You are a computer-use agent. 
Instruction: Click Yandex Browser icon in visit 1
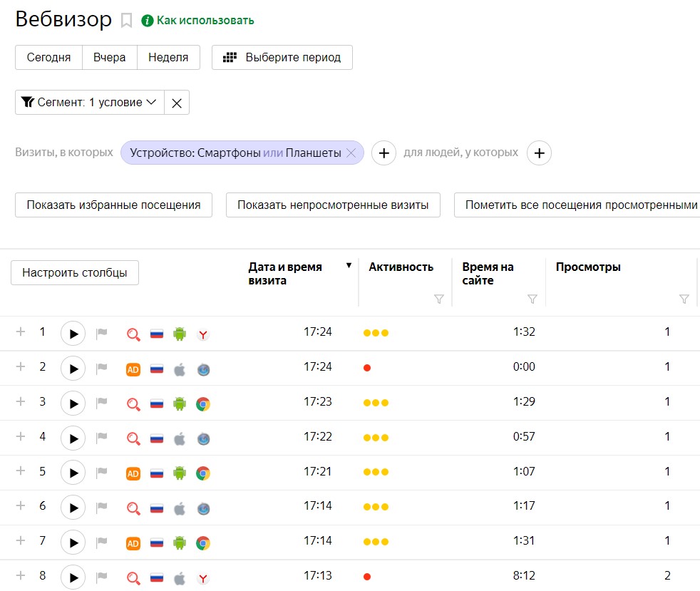click(x=203, y=334)
